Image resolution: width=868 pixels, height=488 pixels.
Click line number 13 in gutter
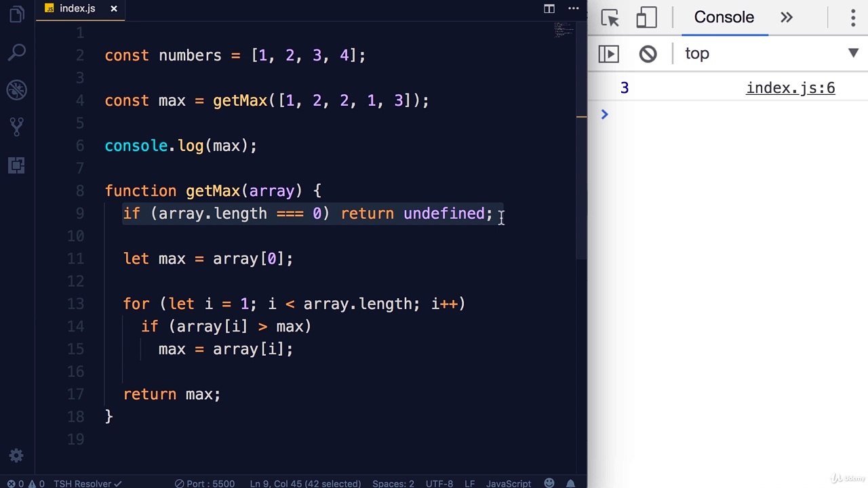click(x=76, y=304)
